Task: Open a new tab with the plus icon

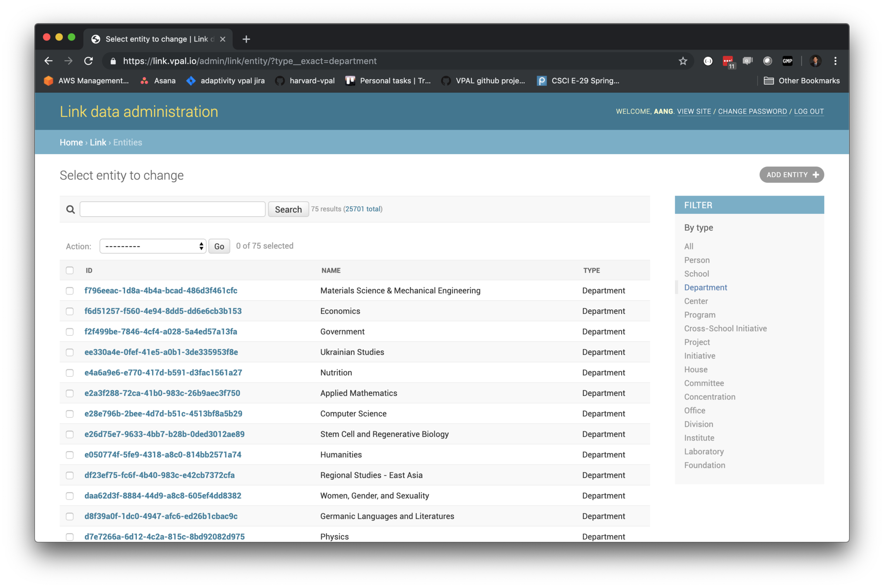Action: [x=246, y=39]
